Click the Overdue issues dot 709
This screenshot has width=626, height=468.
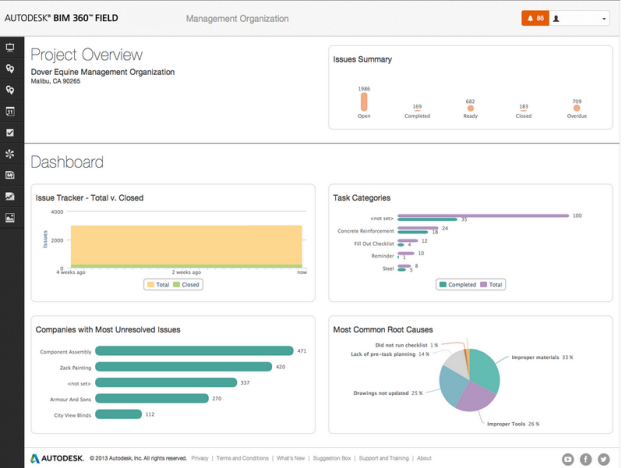pos(577,108)
